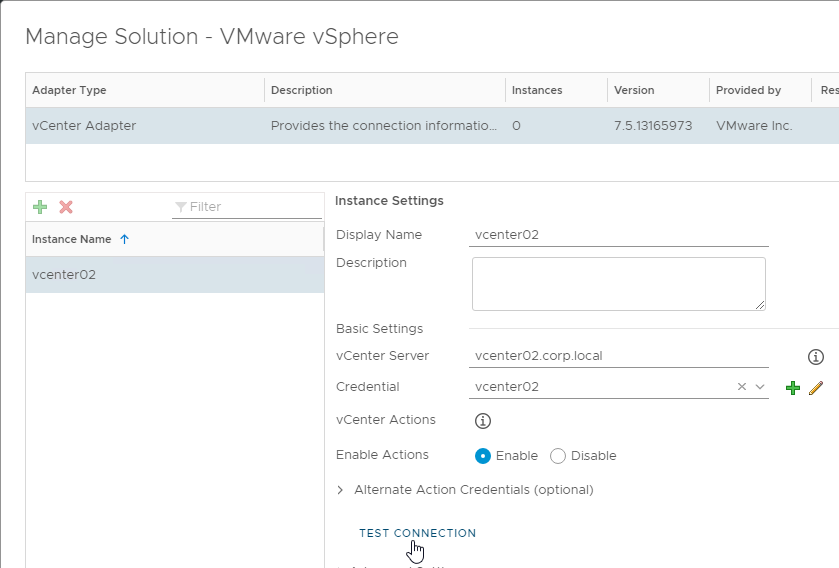Edit credential with pencil icon
The image size is (839, 568).
pos(816,388)
